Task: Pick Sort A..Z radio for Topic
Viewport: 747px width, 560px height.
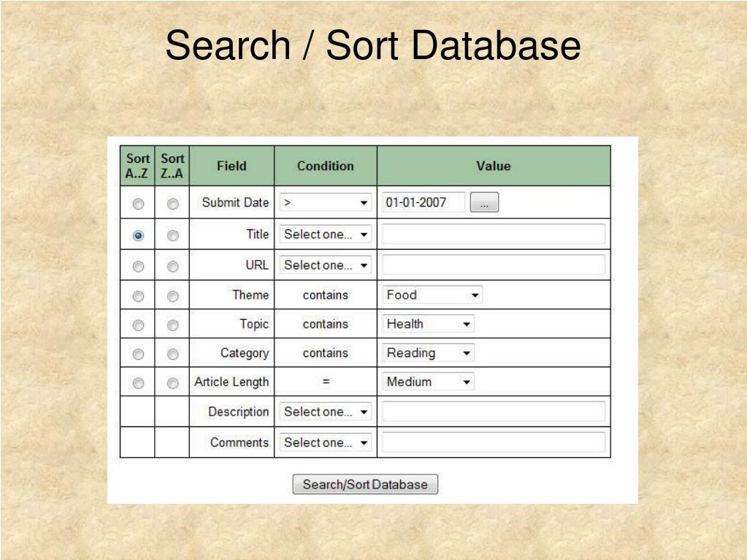Action: [x=138, y=325]
